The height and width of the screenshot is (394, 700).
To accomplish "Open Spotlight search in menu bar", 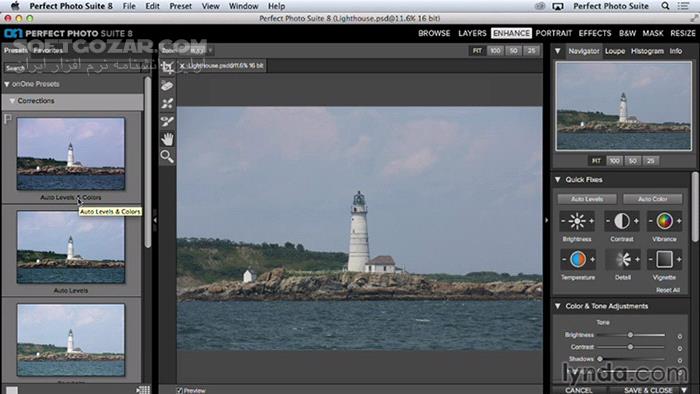I will point(665,6).
